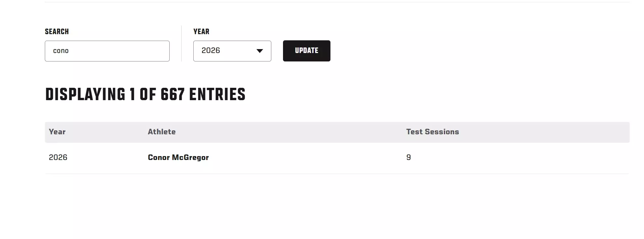Open the Year dropdown showing 2026
This screenshot has width=644, height=239.
[232, 51]
